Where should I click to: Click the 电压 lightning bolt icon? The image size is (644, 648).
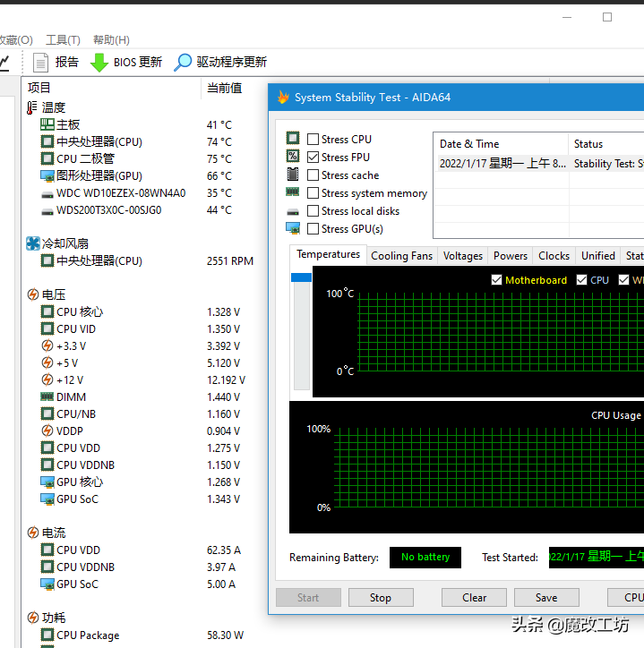pos(32,294)
